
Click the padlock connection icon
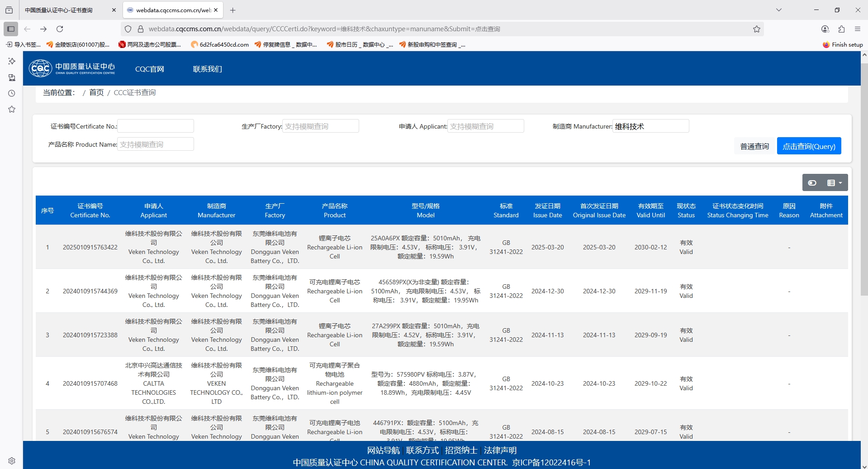(x=141, y=29)
